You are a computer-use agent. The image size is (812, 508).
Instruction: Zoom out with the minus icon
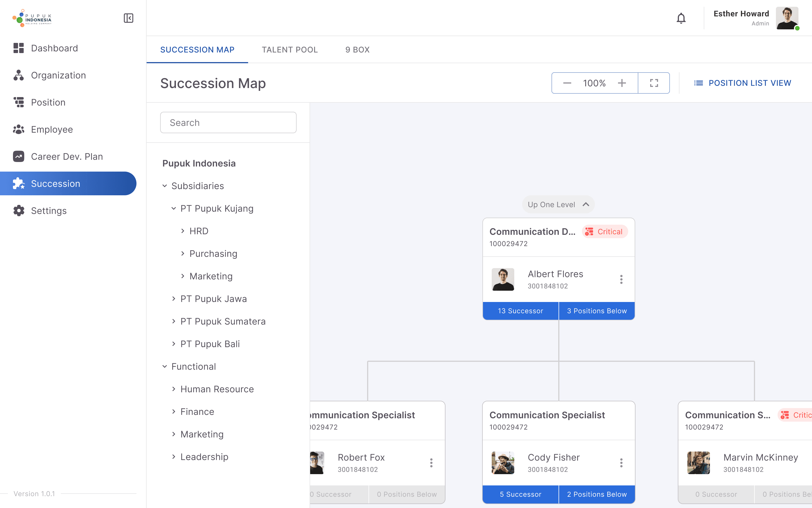point(567,83)
